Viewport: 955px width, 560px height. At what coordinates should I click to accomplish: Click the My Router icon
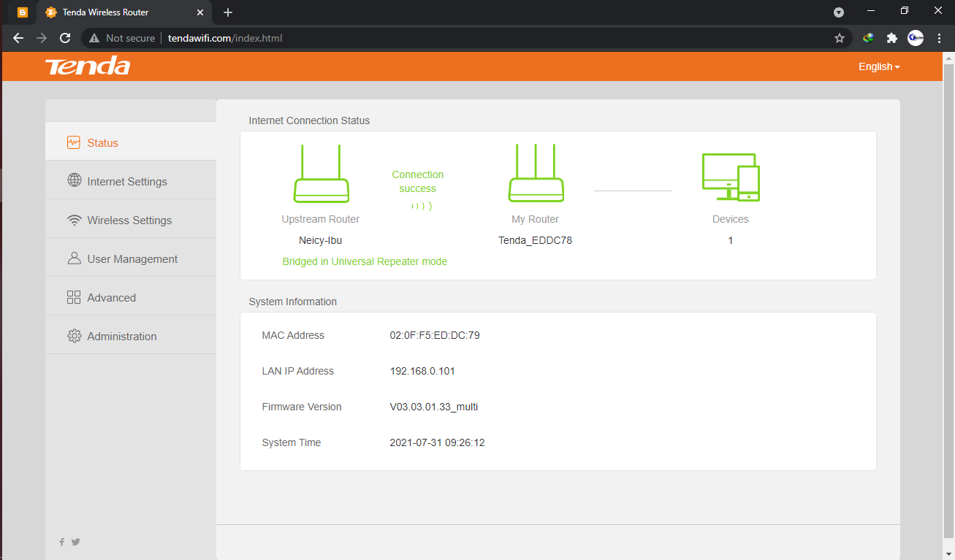(x=536, y=173)
